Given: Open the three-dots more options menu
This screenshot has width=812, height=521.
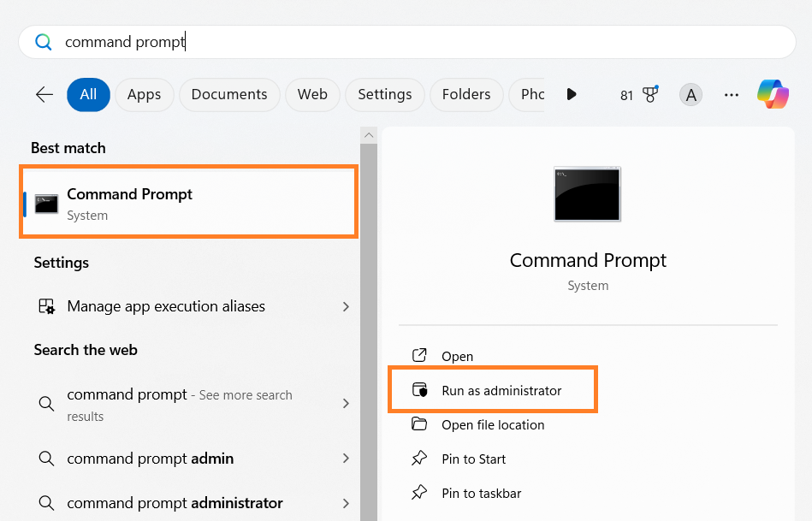Looking at the screenshot, I should pyautogui.click(x=732, y=95).
